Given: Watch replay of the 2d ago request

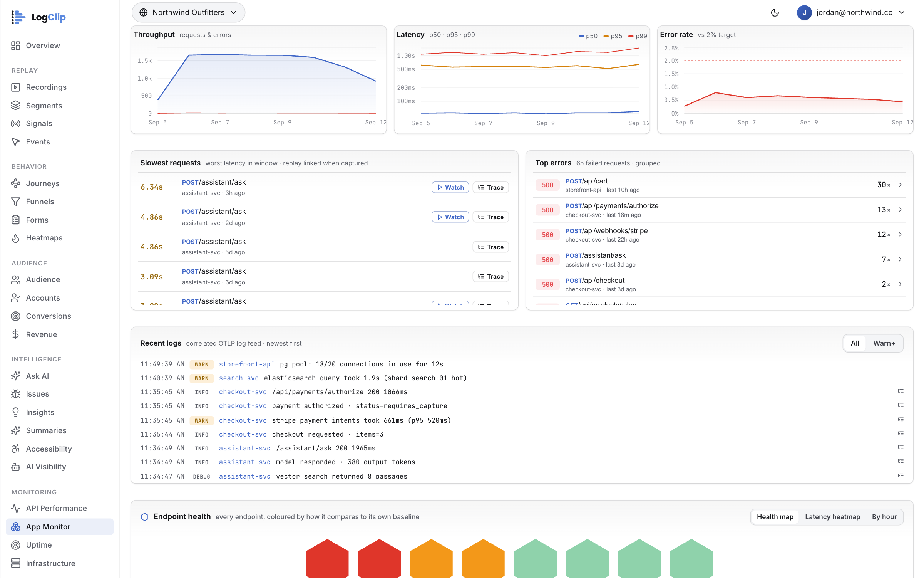Looking at the screenshot, I should (450, 217).
